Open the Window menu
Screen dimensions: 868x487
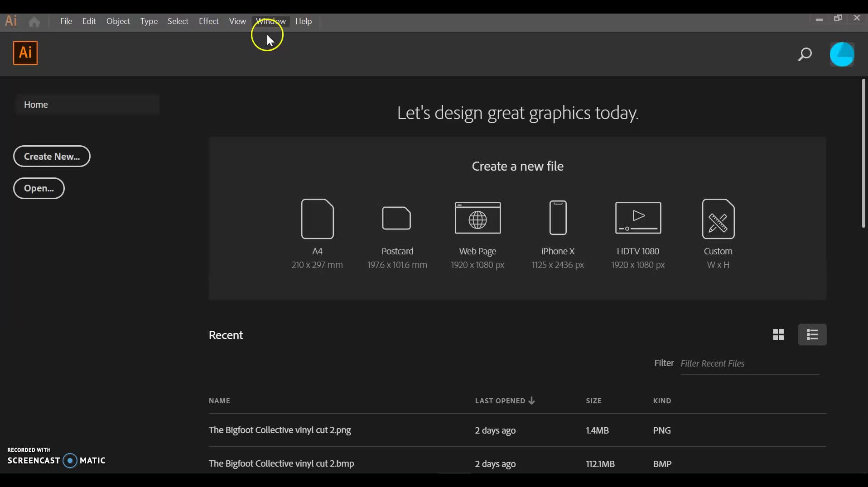(270, 21)
